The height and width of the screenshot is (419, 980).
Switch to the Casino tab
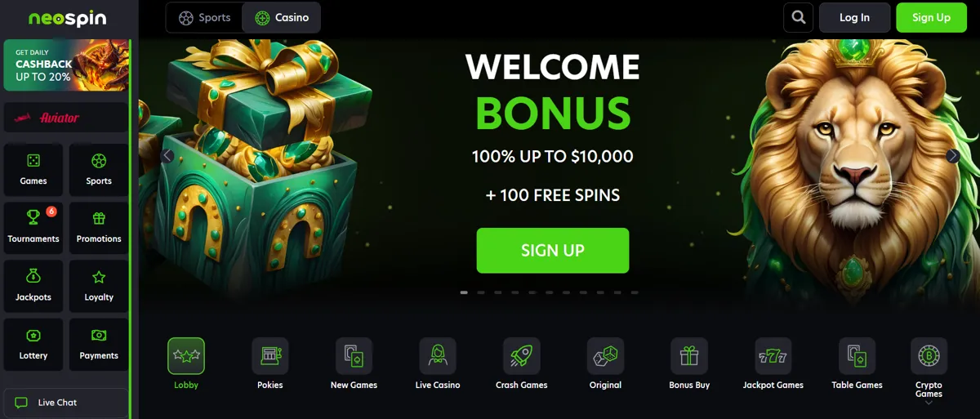click(282, 17)
